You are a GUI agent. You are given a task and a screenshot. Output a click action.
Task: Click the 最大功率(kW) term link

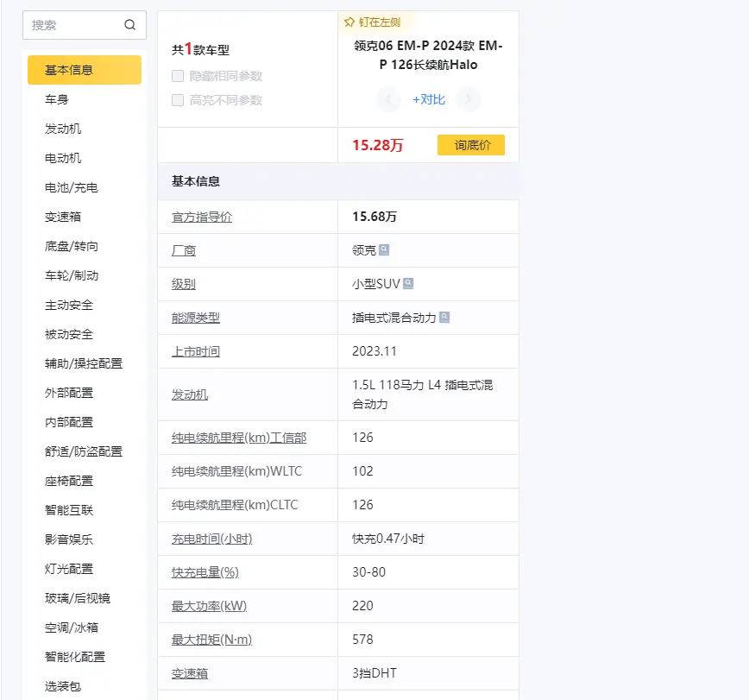[x=209, y=606]
